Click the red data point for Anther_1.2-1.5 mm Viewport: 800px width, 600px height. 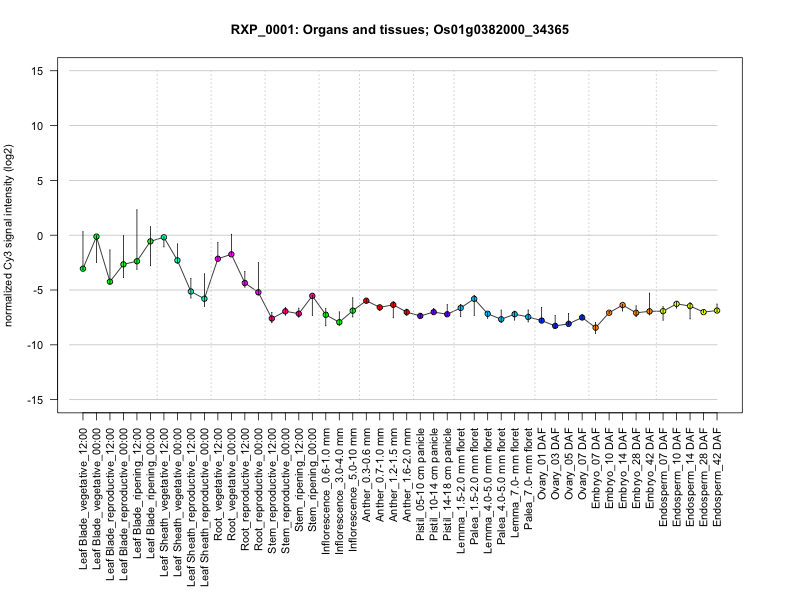[x=393, y=305]
